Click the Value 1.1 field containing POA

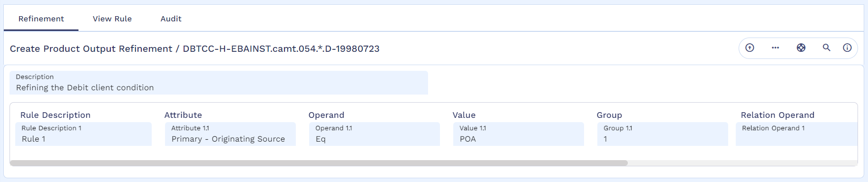tap(518, 134)
